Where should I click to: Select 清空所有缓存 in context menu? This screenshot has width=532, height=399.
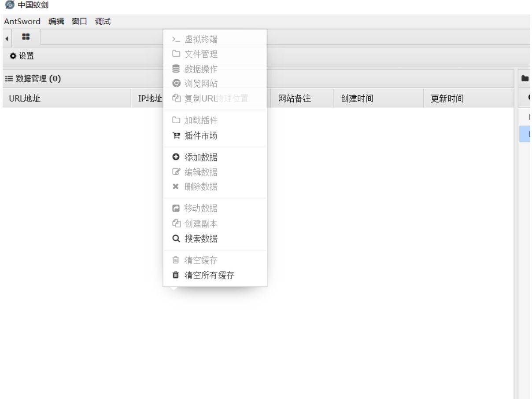(x=215, y=275)
